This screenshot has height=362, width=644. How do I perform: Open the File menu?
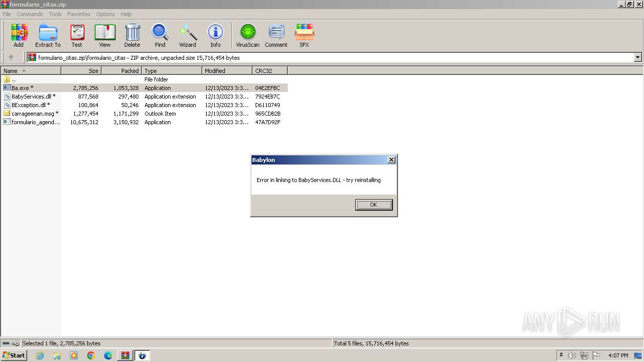click(x=7, y=14)
